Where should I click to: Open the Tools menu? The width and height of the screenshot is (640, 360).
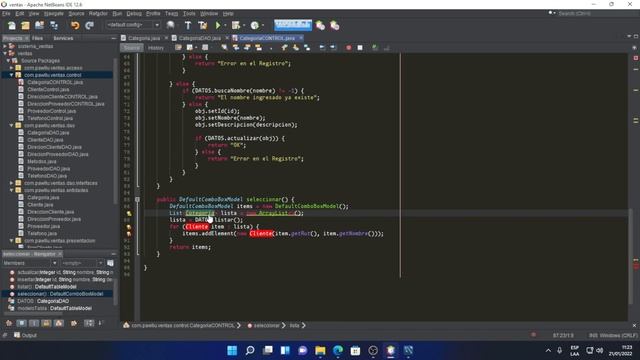tap(189, 13)
